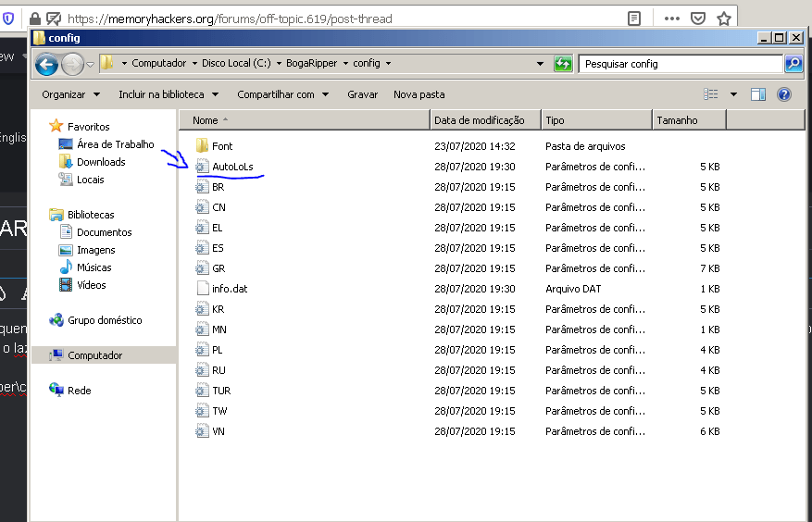This screenshot has width=812, height=522.
Task: Sort by the Tipo column header
Action: click(596, 120)
